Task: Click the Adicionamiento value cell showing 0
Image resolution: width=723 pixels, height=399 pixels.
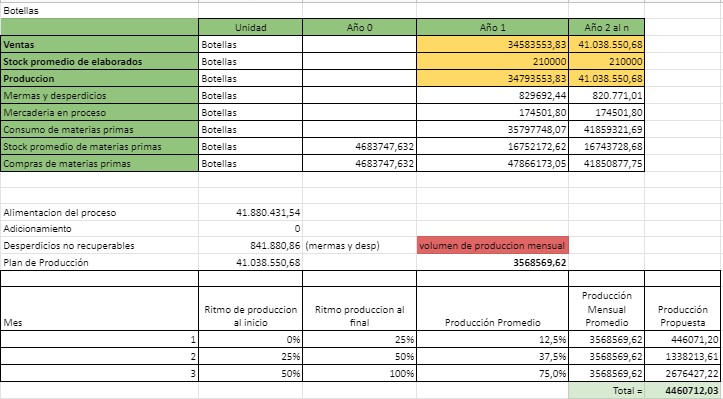Action: tap(250, 229)
